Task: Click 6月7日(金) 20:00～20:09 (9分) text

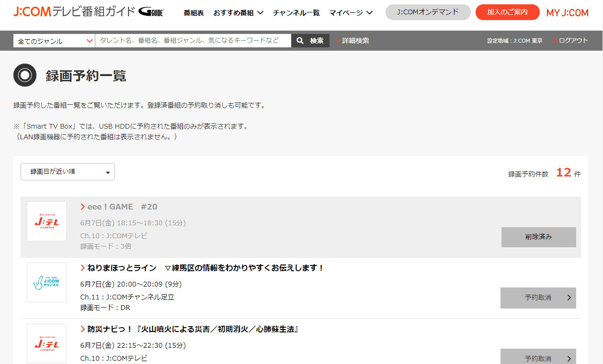Action: pyautogui.click(x=131, y=284)
